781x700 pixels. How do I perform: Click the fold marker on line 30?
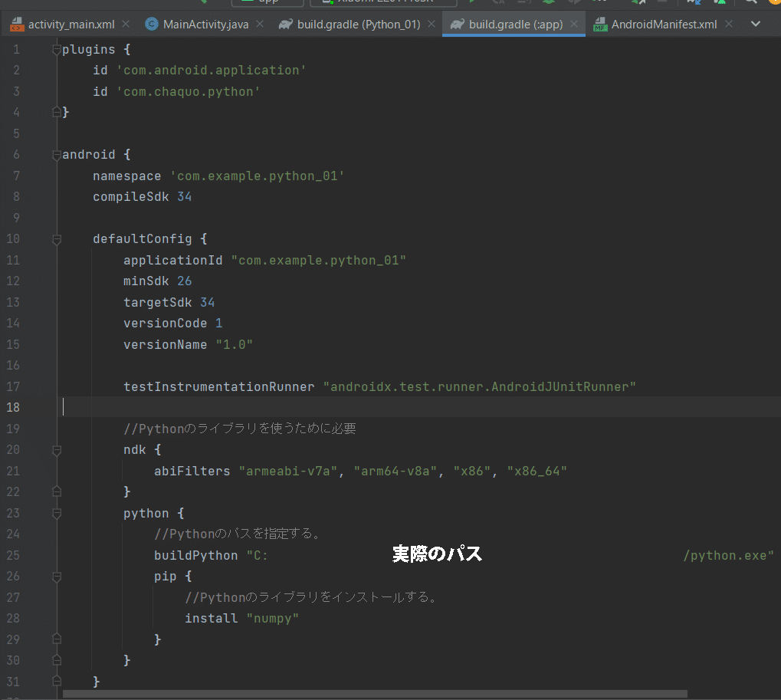coord(57,661)
